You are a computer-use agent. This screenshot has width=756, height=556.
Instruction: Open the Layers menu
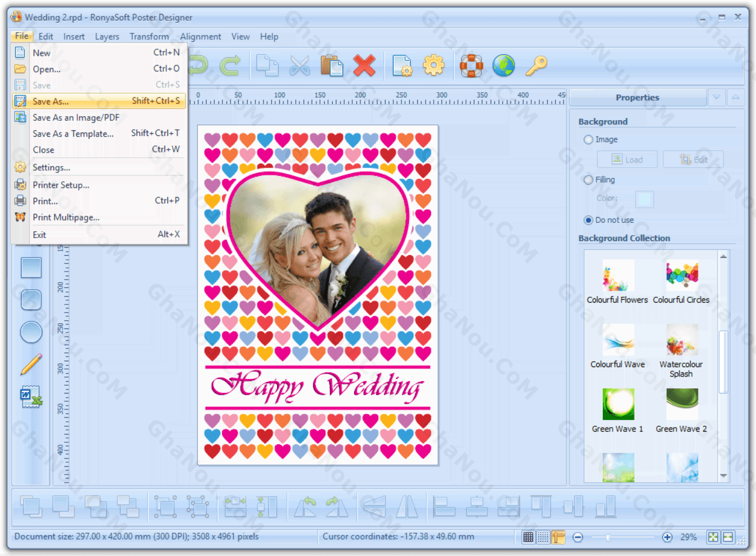[x=107, y=36]
